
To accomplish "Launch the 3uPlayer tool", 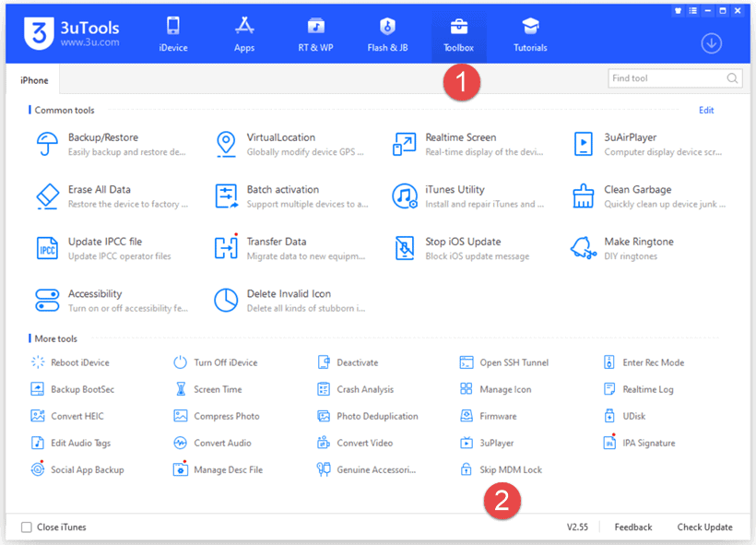I will [488, 443].
